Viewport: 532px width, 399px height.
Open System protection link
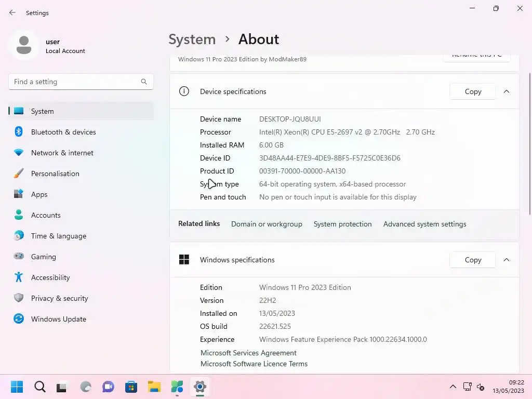(x=342, y=224)
